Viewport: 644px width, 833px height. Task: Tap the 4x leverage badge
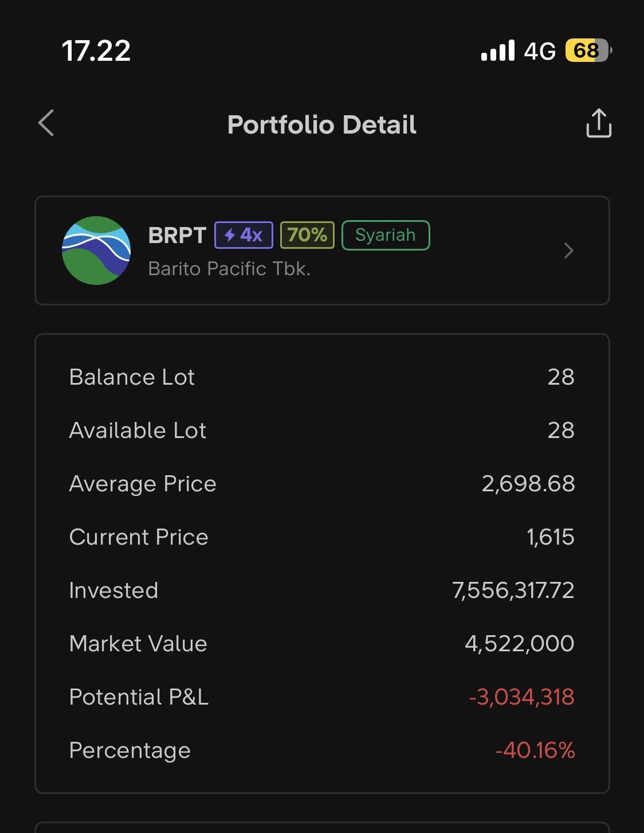click(244, 235)
